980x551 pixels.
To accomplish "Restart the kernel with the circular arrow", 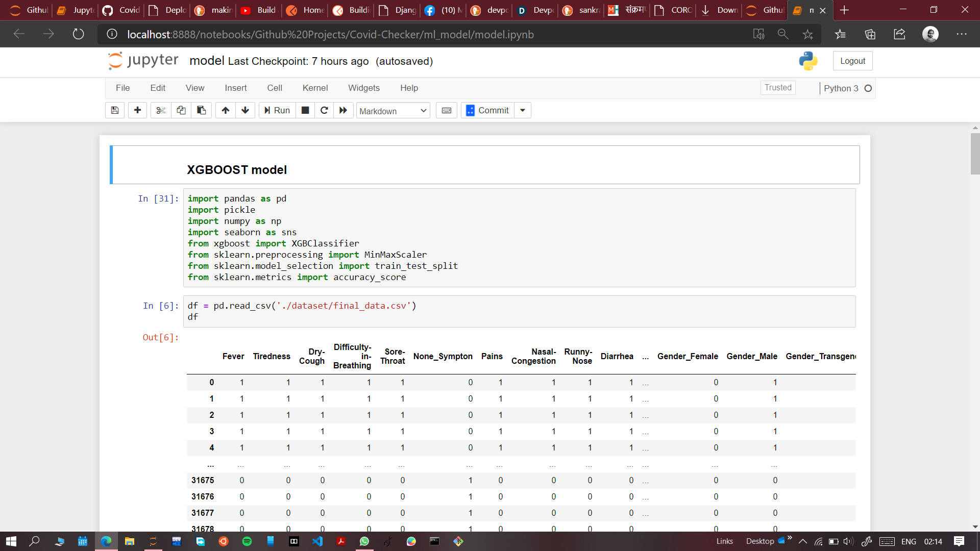I will (324, 110).
